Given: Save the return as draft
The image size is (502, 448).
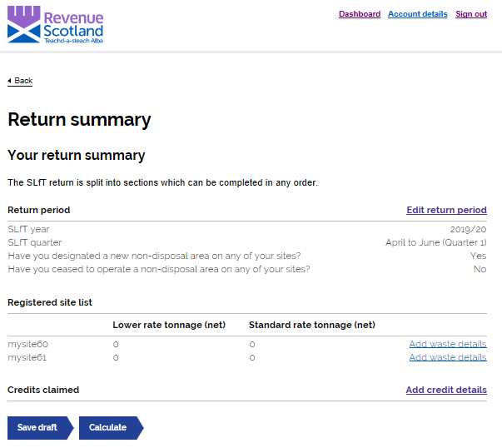Looking at the screenshot, I should coord(40,427).
